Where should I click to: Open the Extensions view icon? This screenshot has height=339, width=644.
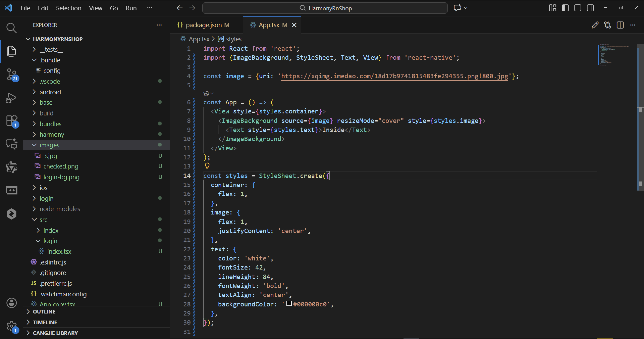coord(12,121)
